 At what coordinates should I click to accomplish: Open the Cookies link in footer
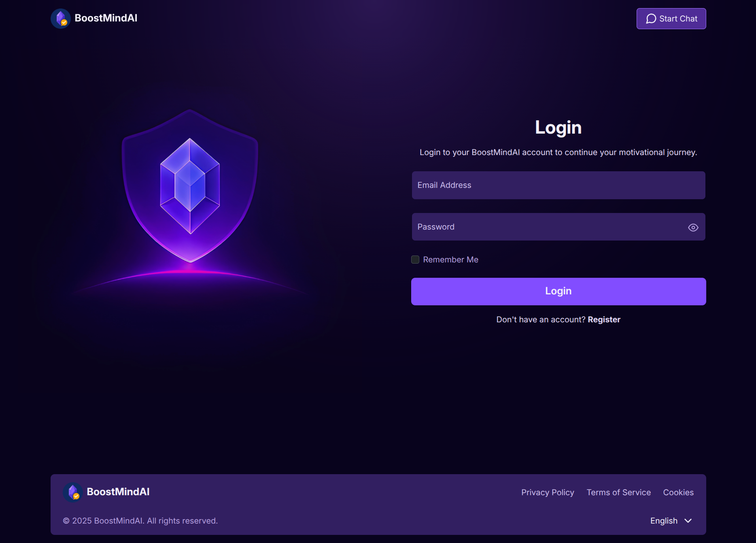[678, 492]
